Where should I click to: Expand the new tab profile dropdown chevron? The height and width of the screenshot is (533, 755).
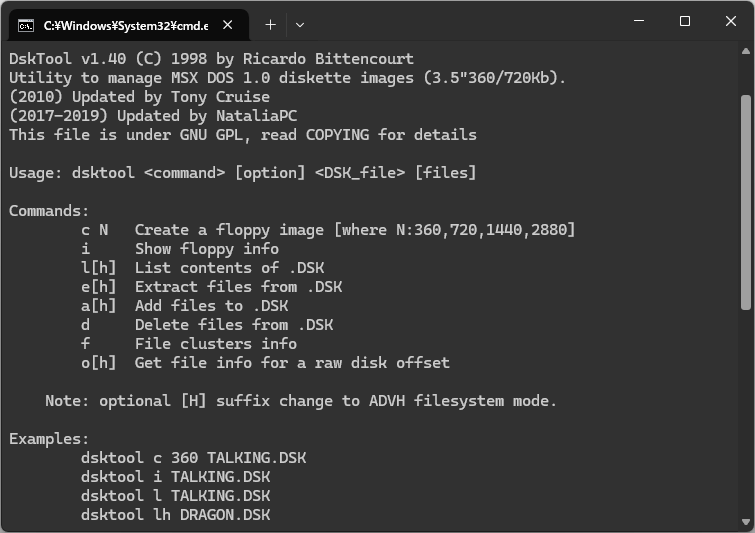pyautogui.click(x=299, y=25)
